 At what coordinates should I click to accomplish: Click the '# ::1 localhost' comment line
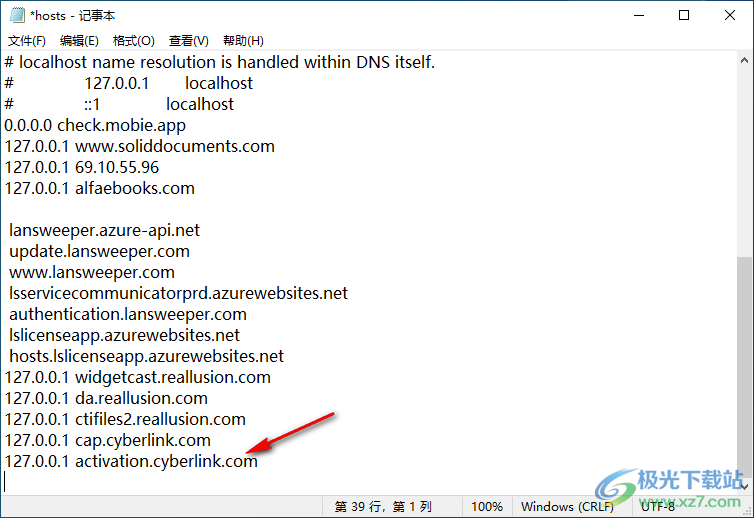click(x=119, y=104)
